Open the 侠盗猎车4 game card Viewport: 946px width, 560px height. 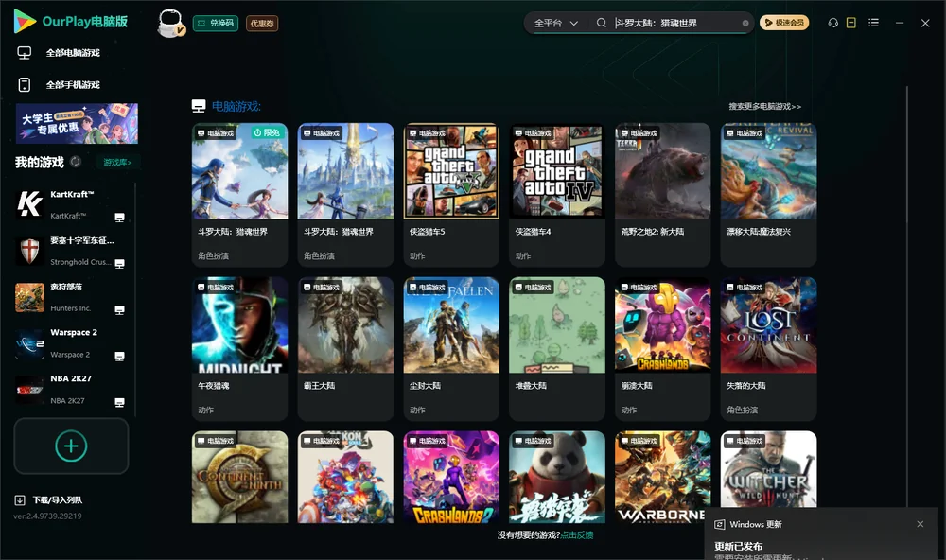click(x=557, y=194)
